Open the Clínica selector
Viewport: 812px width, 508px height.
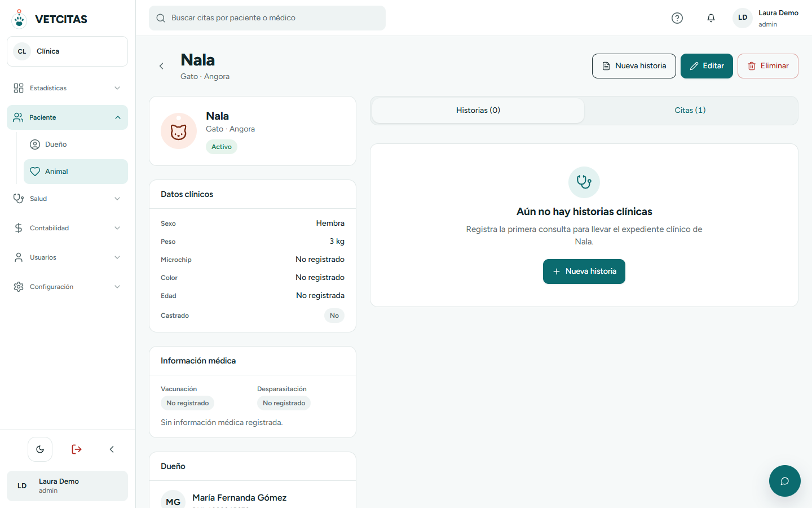[x=67, y=51]
